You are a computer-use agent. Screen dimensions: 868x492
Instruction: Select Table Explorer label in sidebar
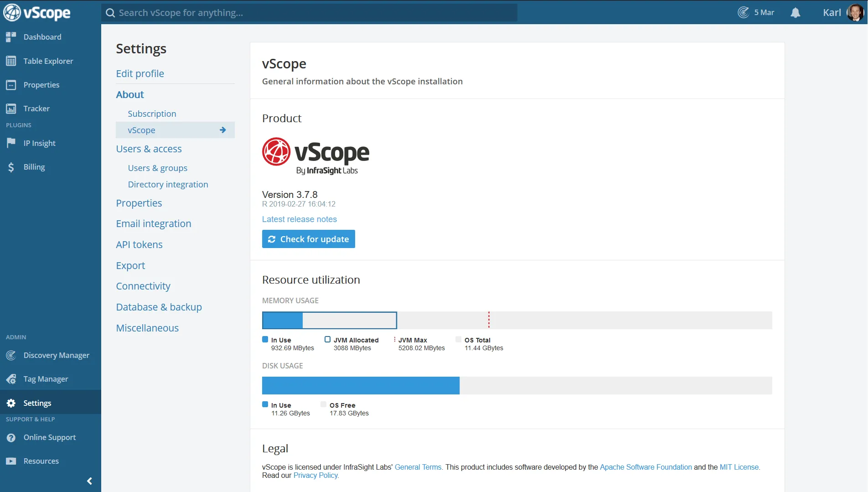click(48, 61)
